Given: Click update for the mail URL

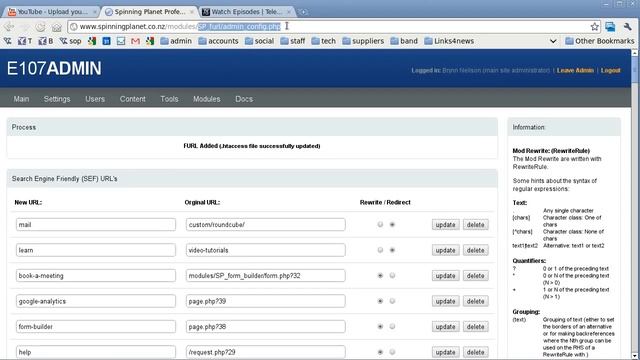Looking at the screenshot, I should click(x=445, y=224).
